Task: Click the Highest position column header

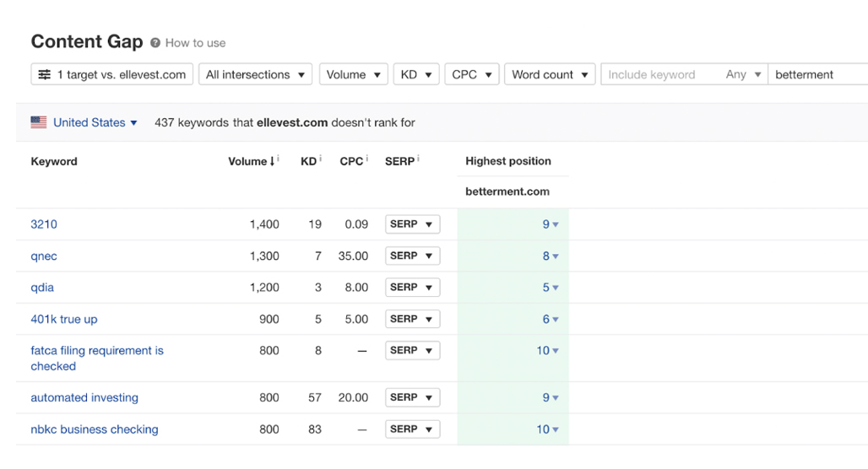Action: pyautogui.click(x=508, y=161)
